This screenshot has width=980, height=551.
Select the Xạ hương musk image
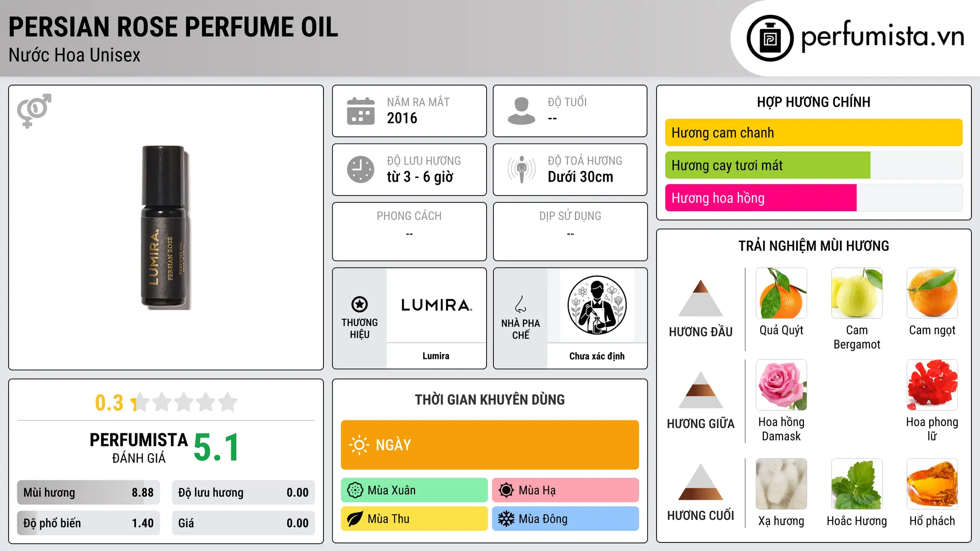(781, 484)
